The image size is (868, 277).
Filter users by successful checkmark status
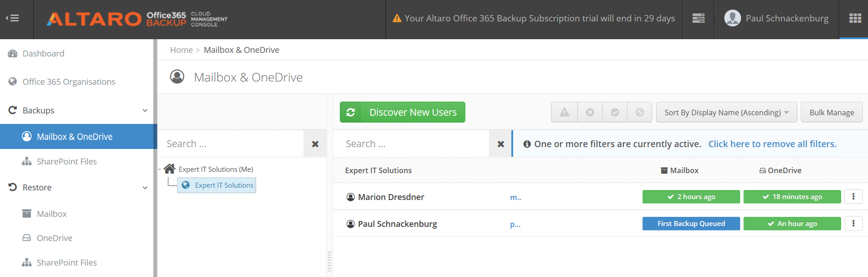click(615, 113)
